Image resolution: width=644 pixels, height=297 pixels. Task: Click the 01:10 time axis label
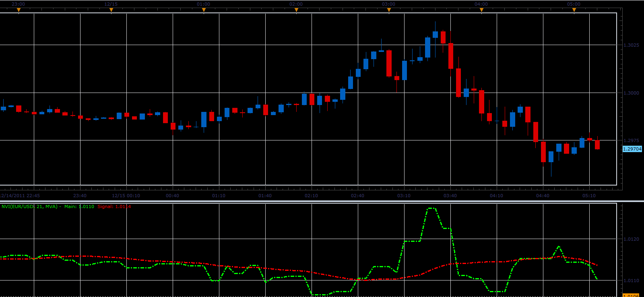219,196
